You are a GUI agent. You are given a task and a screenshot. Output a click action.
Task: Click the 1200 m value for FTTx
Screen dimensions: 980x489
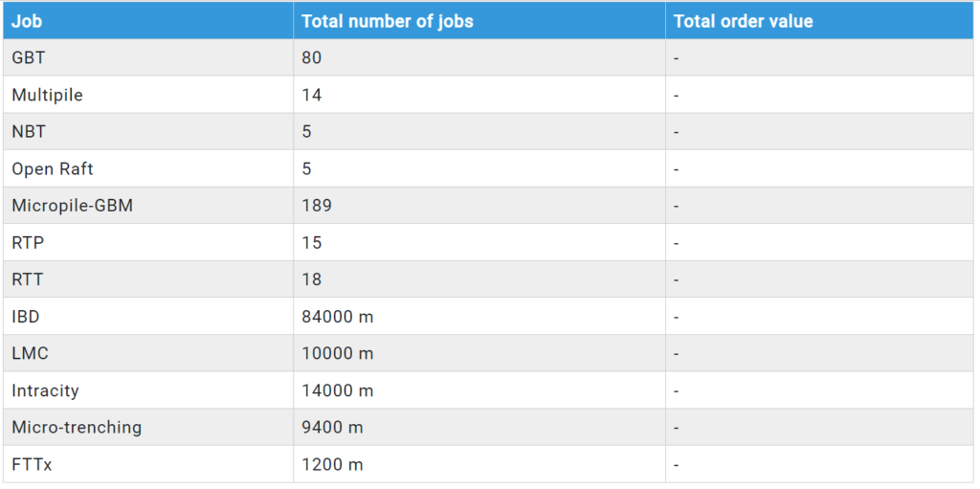(332, 465)
